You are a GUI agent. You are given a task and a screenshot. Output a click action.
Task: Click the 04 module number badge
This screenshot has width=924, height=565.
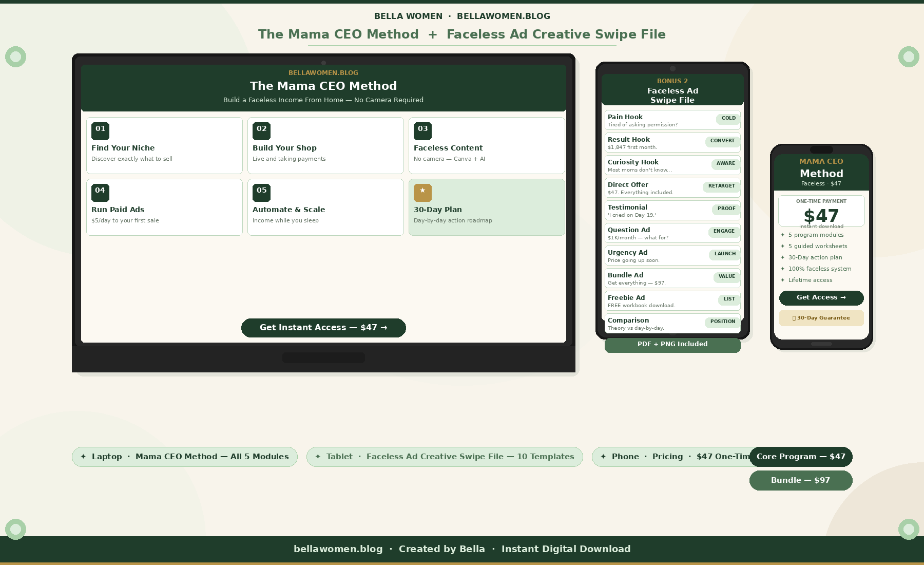pyautogui.click(x=100, y=193)
